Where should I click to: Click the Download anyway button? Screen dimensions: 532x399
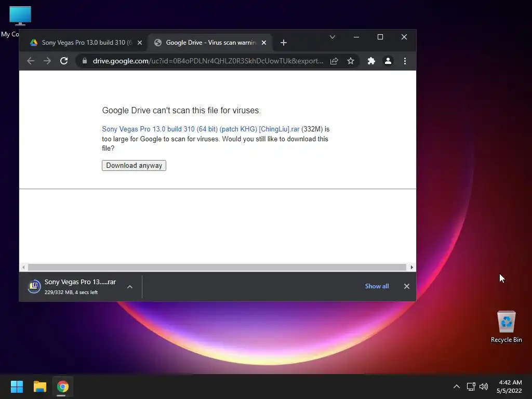(134, 166)
